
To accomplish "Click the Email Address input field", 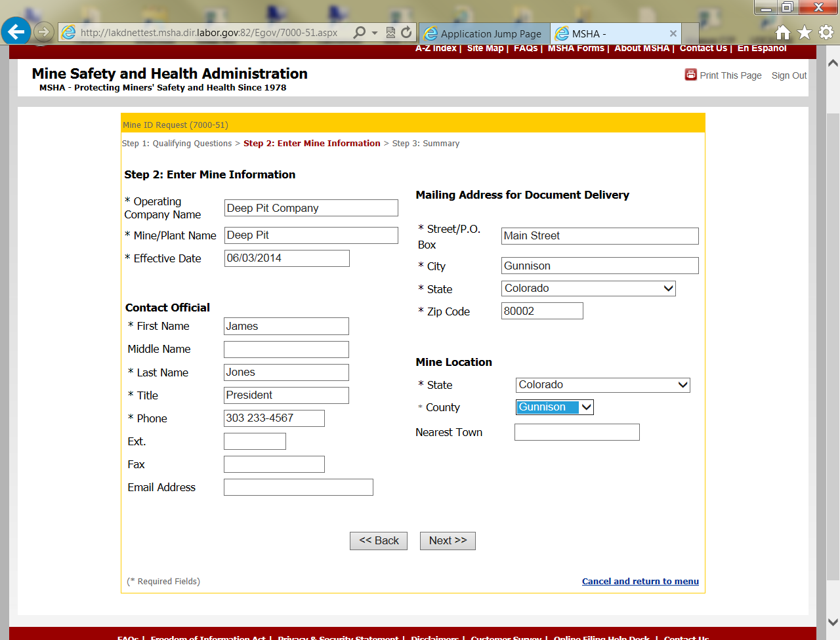I will (298, 487).
